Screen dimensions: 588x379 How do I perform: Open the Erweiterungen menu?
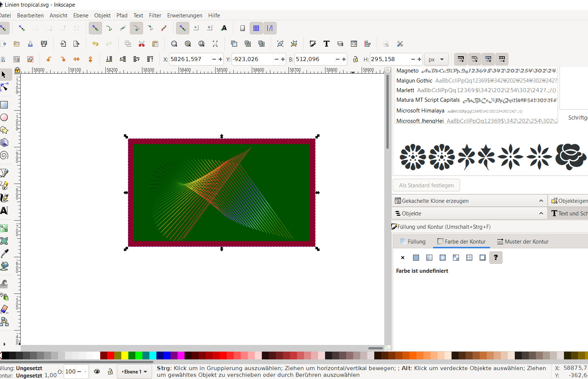185,16
